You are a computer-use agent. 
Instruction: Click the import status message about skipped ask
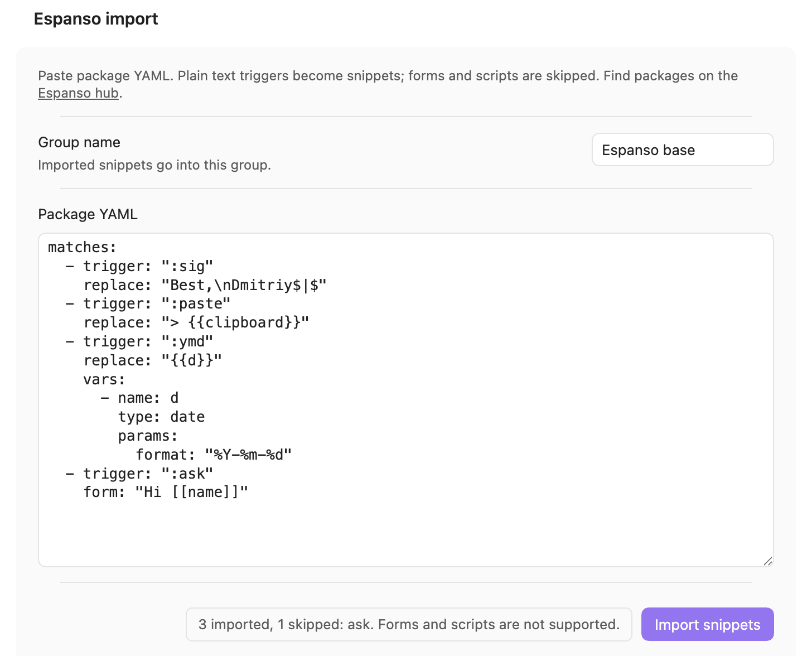409,624
